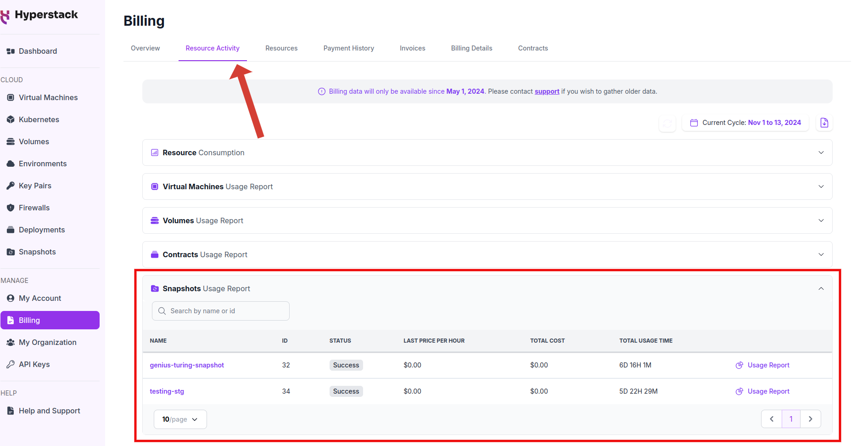Click ID 32 cell

pyautogui.click(x=286, y=365)
